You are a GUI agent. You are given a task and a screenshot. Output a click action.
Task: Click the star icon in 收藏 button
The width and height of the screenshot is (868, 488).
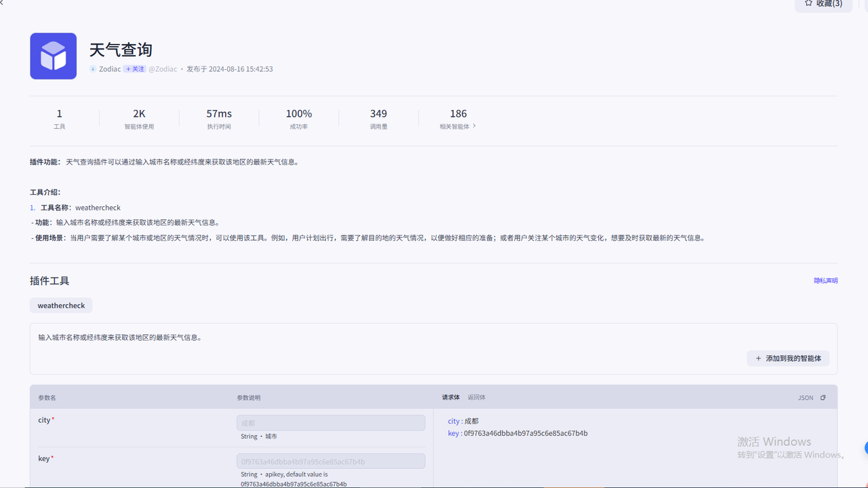[808, 3]
